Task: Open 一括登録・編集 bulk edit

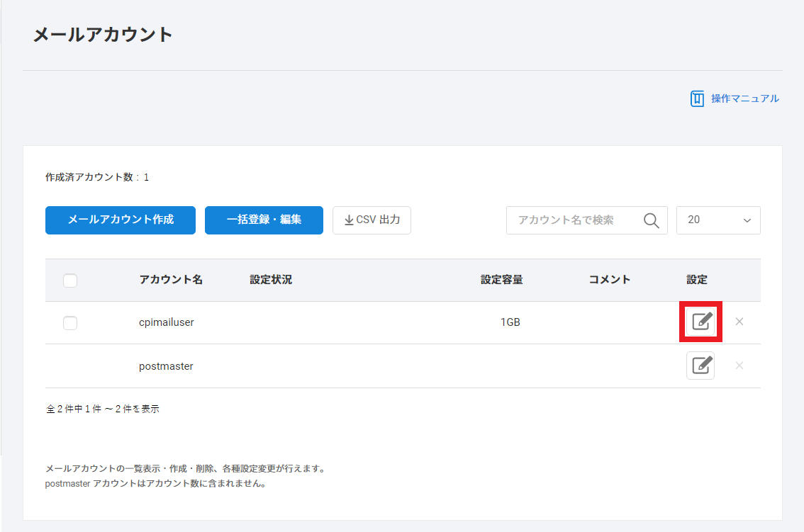Action: [264, 220]
